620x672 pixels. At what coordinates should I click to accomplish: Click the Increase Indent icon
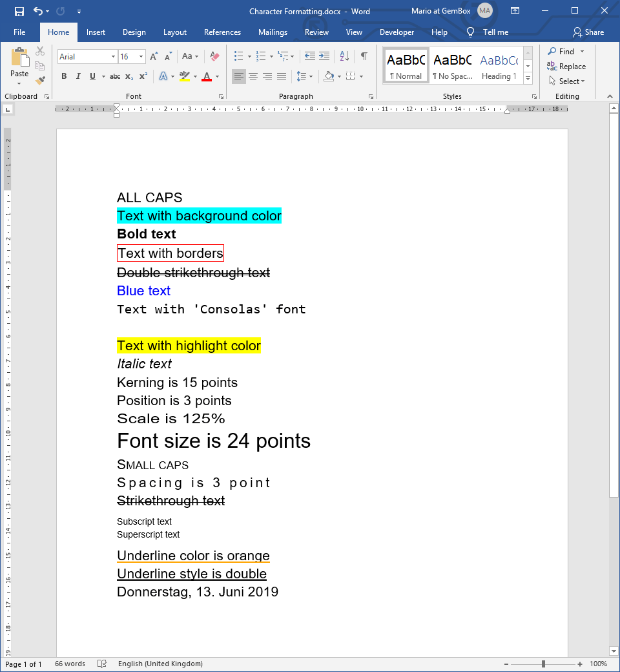pos(324,57)
